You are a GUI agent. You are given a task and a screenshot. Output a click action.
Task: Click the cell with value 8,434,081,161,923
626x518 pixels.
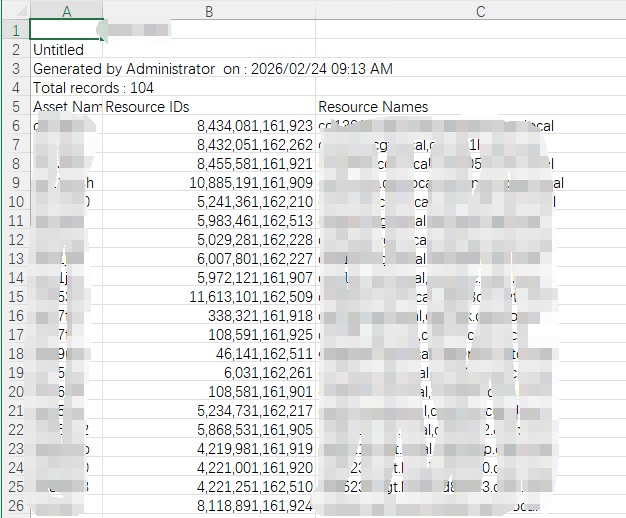(x=254, y=126)
